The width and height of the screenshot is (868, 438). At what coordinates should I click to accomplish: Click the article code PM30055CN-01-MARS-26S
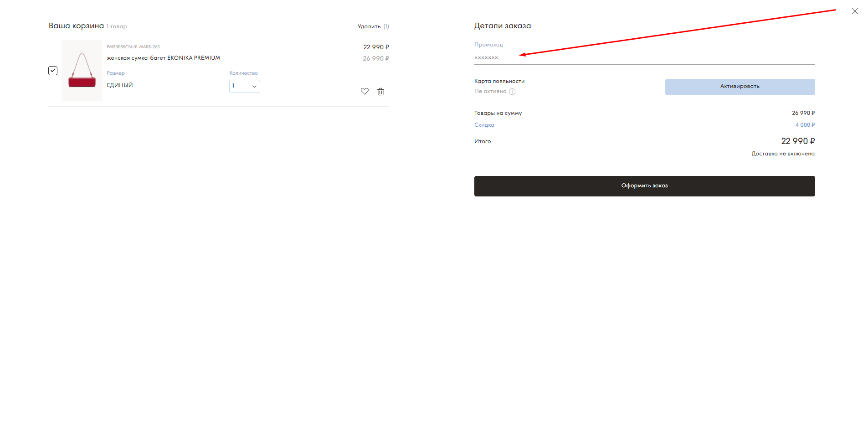click(133, 47)
